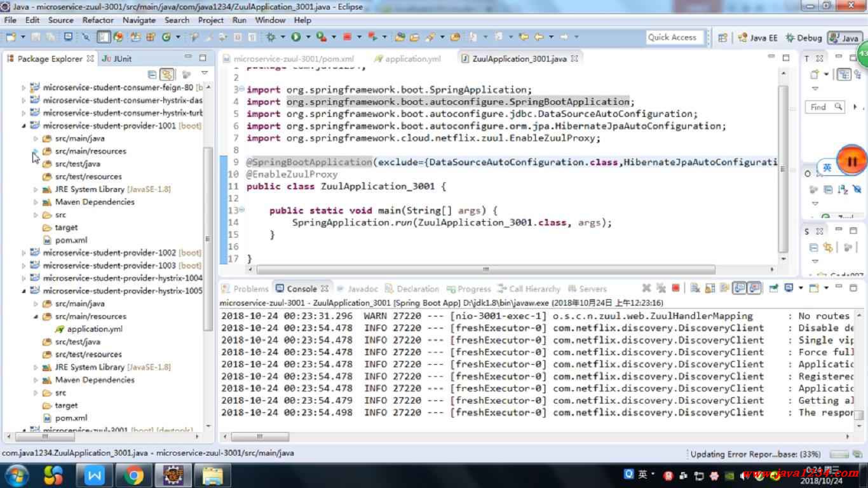Click Open Console icon in Console toolbar
This screenshot has height=488, width=868.
pos(813,288)
